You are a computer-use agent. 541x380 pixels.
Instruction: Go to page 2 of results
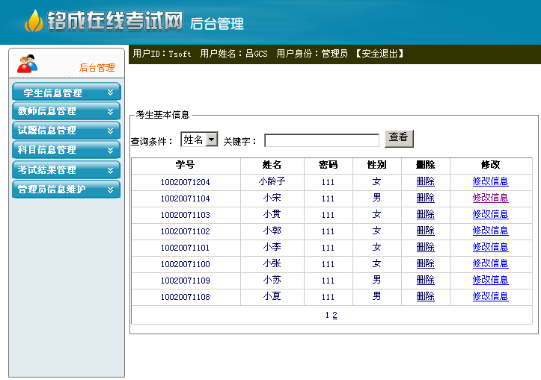tap(335, 315)
